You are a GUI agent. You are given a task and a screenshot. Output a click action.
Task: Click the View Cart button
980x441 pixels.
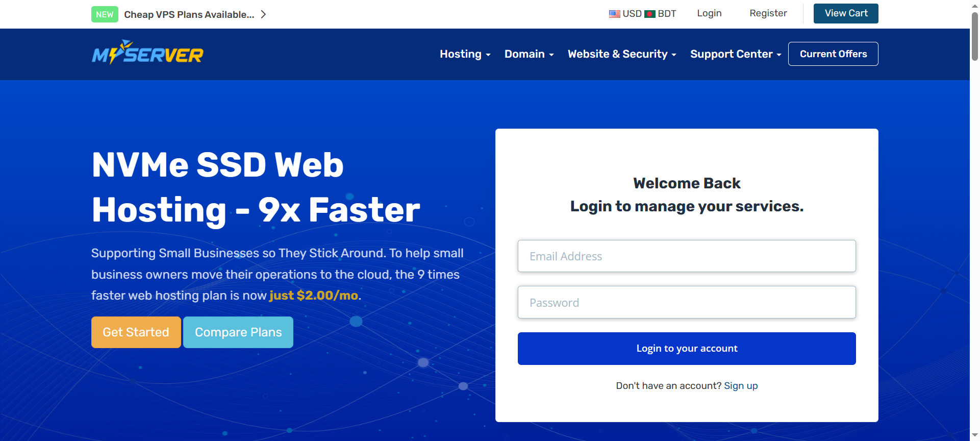[846, 13]
